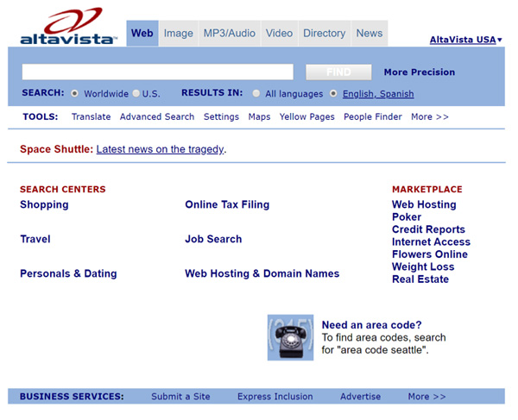The width and height of the screenshot is (518, 420).
Task: Click into the search text field
Action: 157,72
